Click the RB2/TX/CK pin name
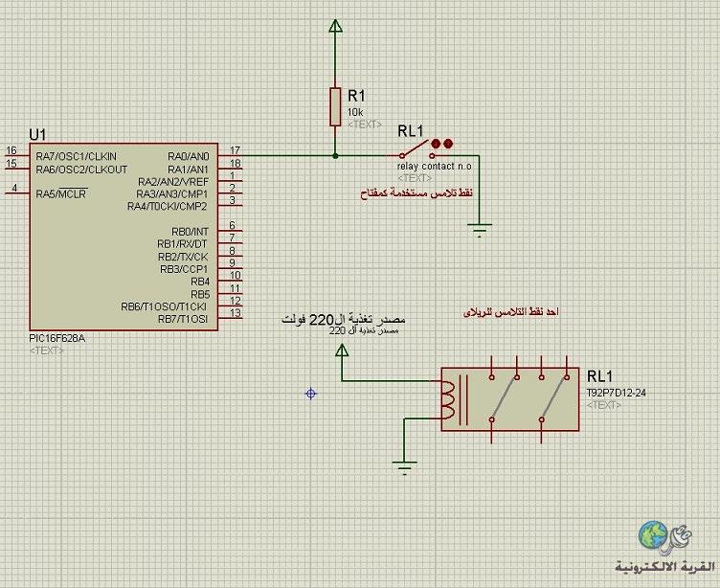Image resolution: width=720 pixels, height=588 pixels. tap(183, 257)
